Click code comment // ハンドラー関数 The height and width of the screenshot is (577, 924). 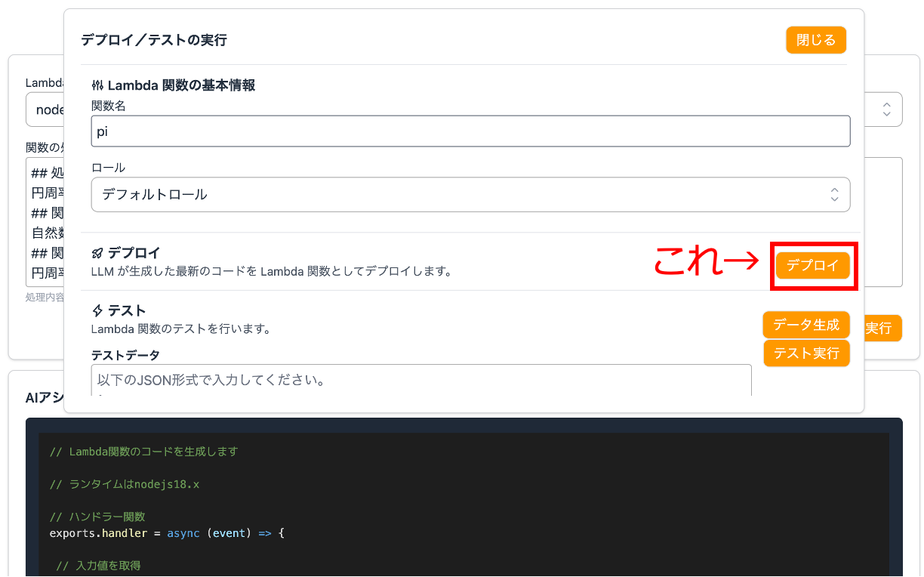(97, 517)
